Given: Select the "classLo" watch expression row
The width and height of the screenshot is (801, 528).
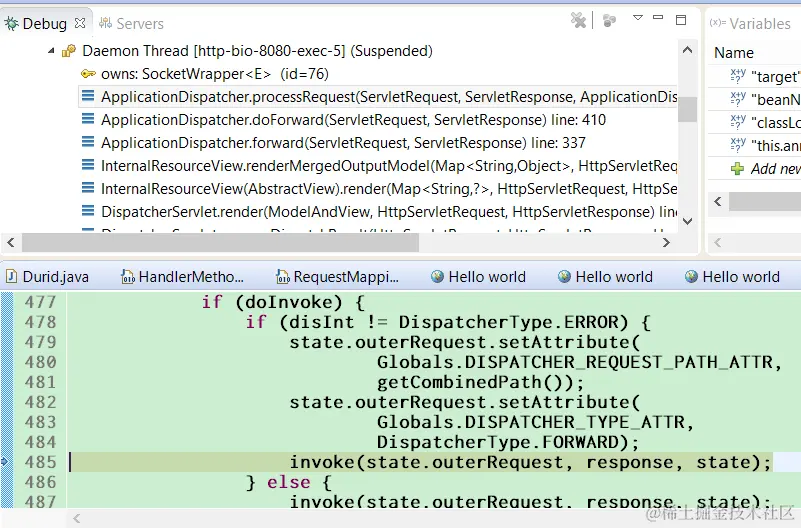Looking at the screenshot, I should (765, 123).
